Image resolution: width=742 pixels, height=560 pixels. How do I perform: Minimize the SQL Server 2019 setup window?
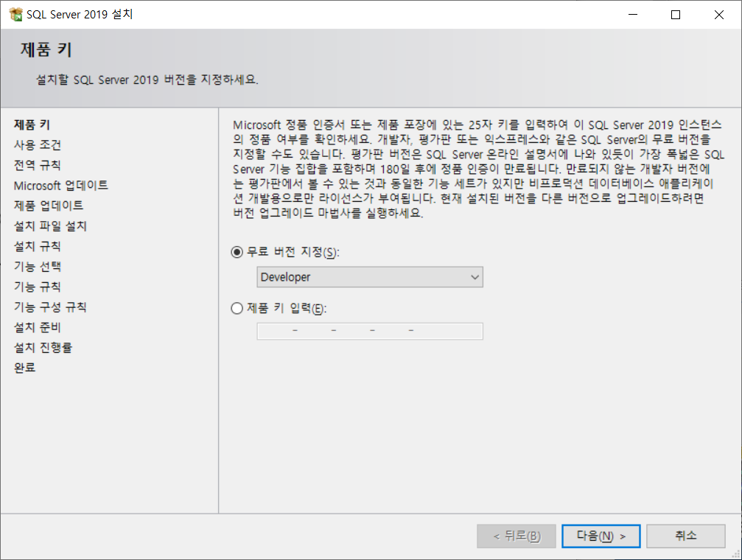633,15
